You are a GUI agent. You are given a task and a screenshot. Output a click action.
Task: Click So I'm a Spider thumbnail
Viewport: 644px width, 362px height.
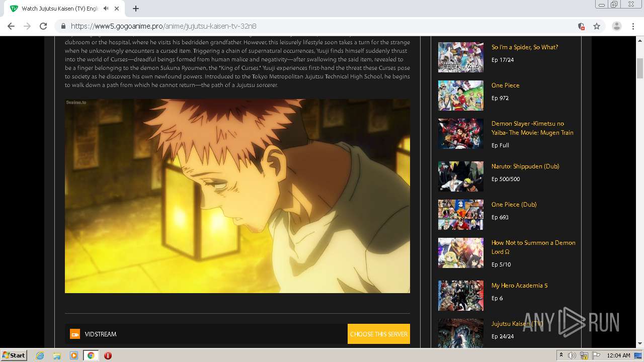tap(461, 57)
